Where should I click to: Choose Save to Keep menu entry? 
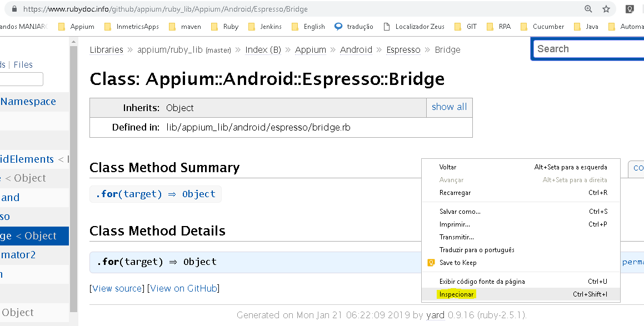[521, 262]
